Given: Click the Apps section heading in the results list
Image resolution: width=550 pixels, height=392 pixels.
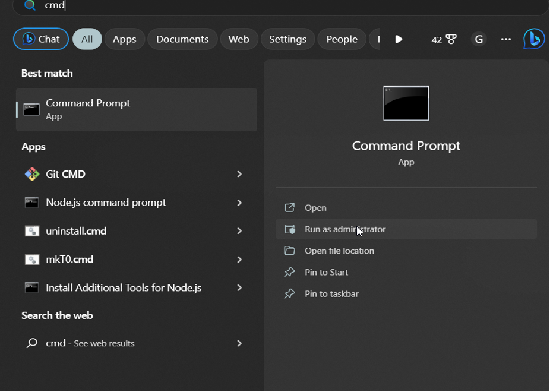Looking at the screenshot, I should tap(33, 147).
